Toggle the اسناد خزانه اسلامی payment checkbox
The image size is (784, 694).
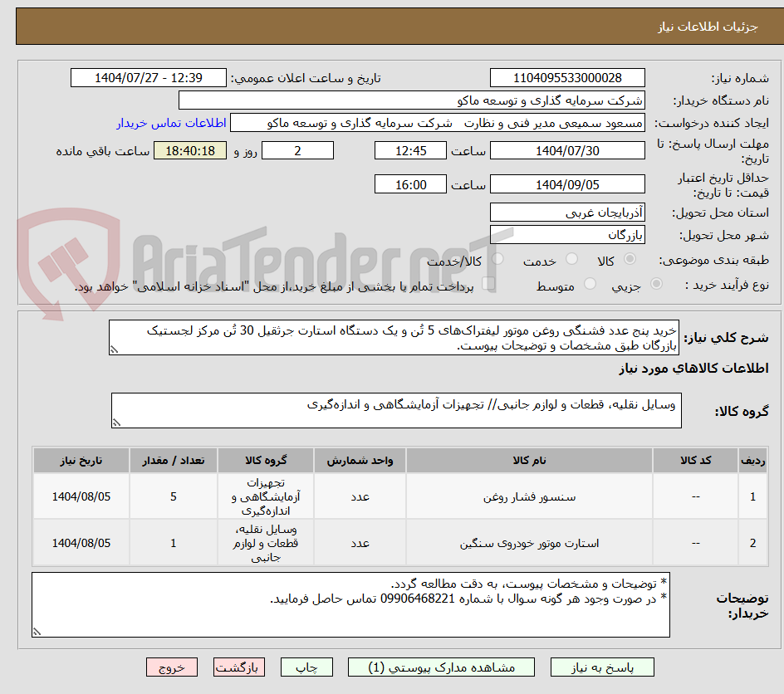click(488, 284)
